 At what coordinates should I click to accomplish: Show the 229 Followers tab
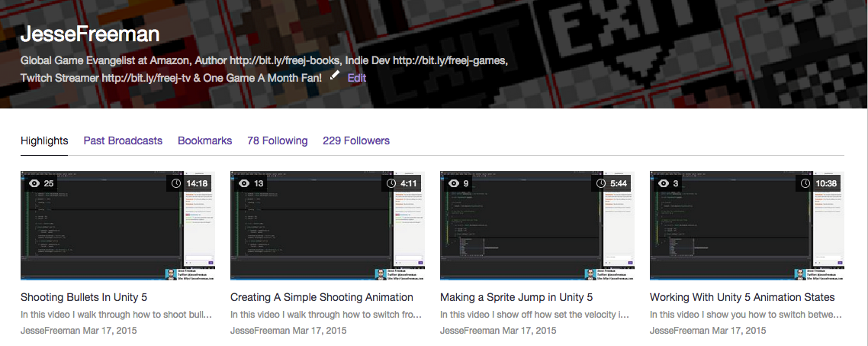[356, 141]
